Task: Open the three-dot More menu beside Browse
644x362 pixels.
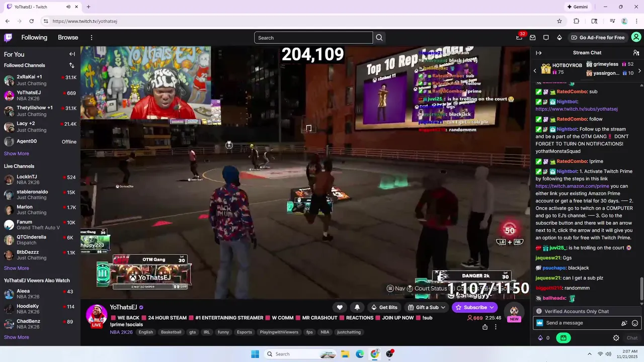Action: (92, 38)
